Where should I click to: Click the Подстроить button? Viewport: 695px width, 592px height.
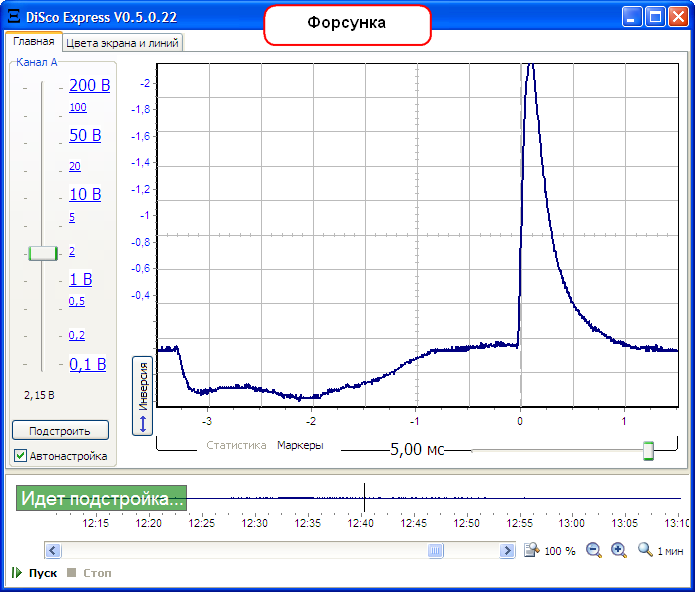click(x=60, y=431)
